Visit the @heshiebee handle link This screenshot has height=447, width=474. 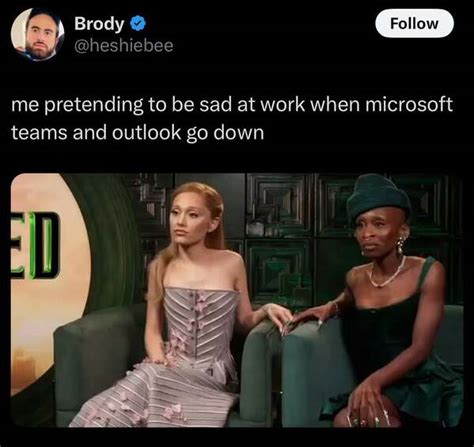click(x=124, y=46)
